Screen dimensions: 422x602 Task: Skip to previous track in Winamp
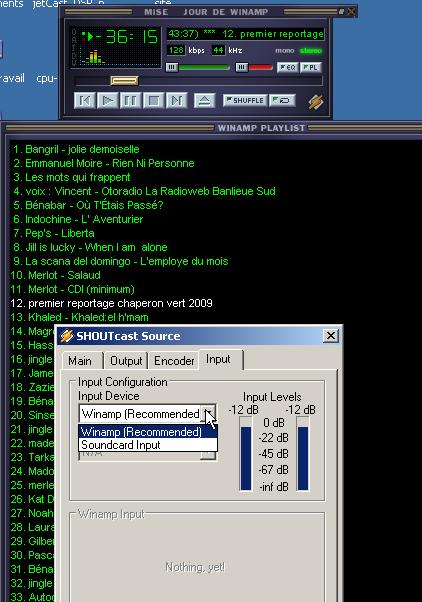(x=84, y=101)
